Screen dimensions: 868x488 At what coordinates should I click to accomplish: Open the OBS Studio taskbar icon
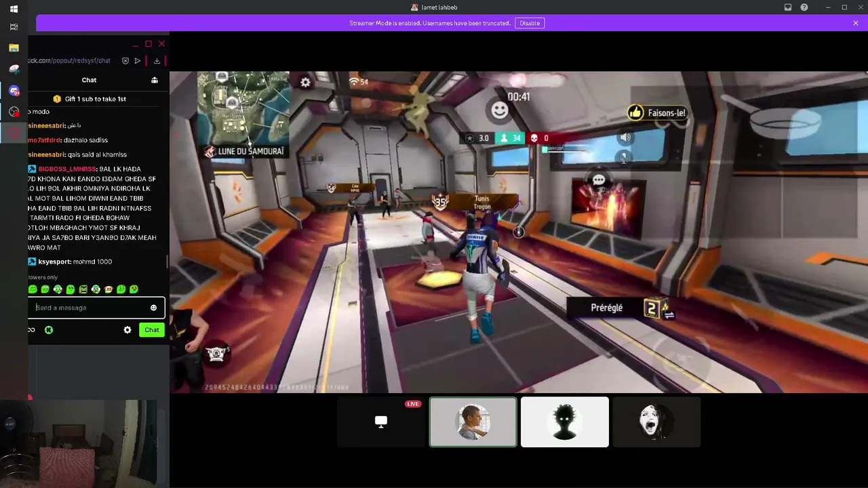coord(14,111)
